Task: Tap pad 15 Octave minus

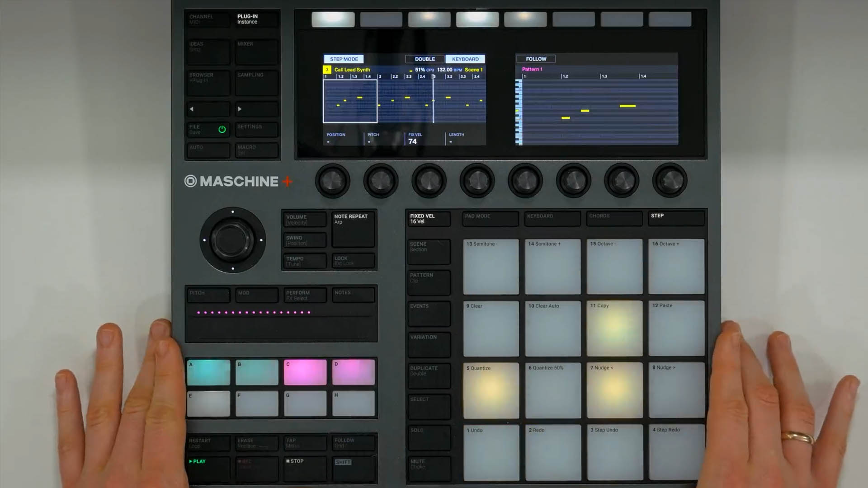Action: [615, 267]
